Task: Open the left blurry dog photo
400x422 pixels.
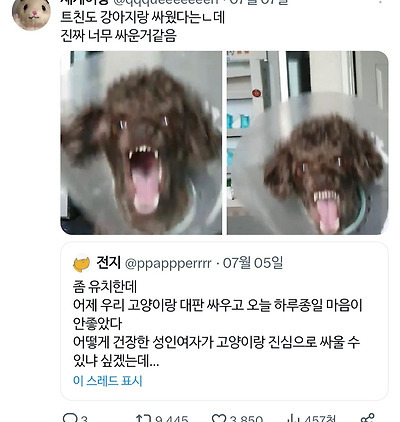Action: click(141, 143)
